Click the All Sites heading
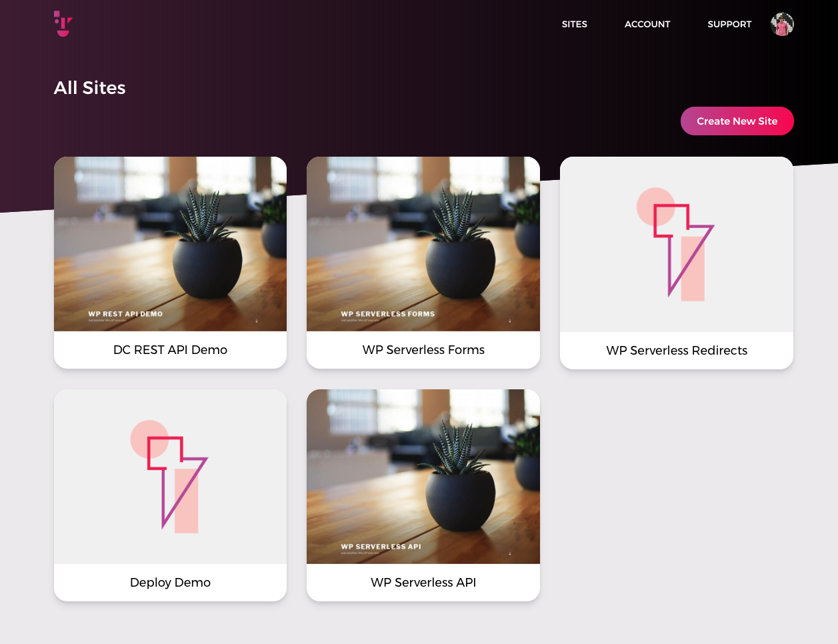This screenshot has width=838, height=644. [x=89, y=88]
